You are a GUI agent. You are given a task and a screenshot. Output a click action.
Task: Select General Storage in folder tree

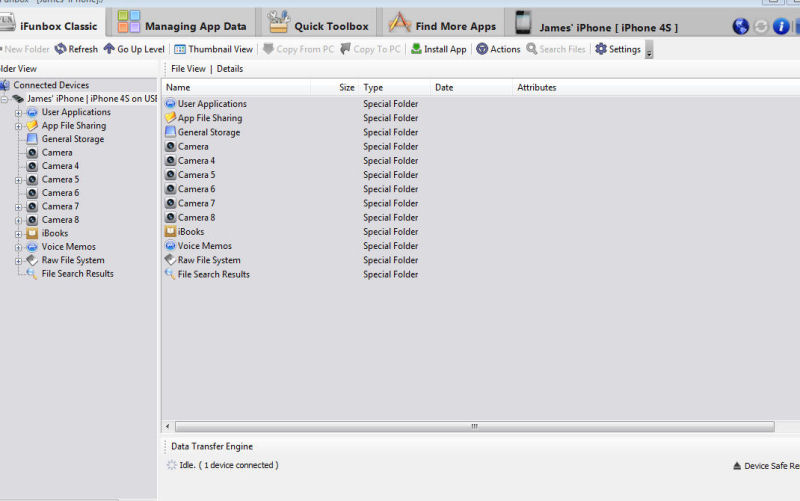point(72,139)
